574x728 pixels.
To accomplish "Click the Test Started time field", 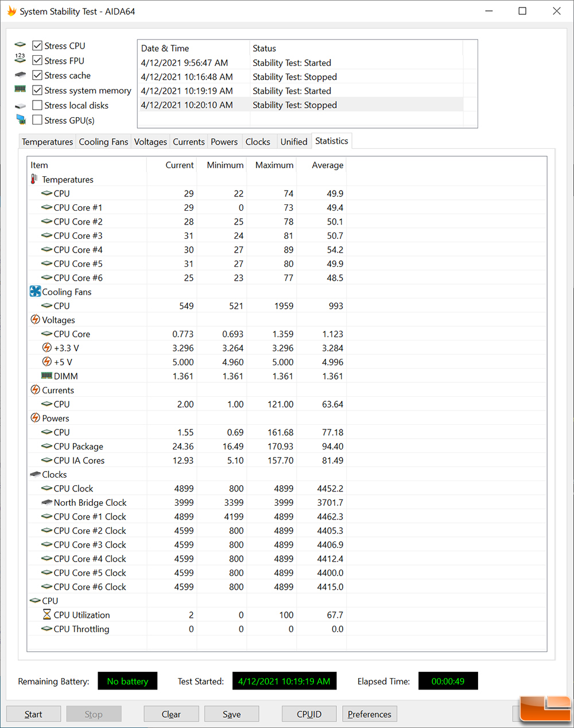I will [284, 681].
